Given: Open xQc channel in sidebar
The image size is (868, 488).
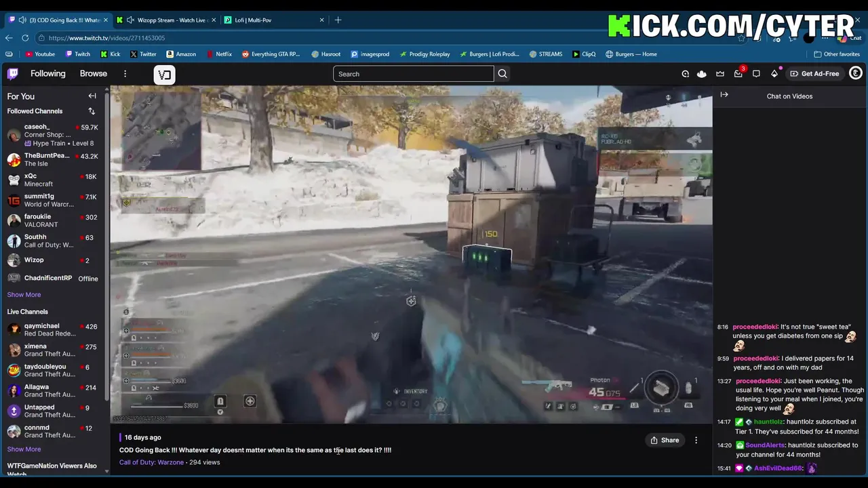Looking at the screenshot, I should [x=53, y=180].
